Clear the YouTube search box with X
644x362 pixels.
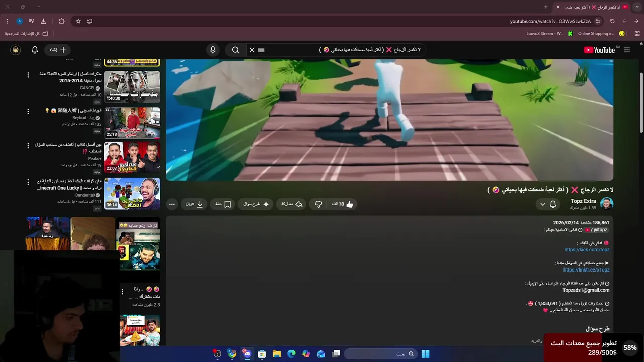(x=252, y=50)
